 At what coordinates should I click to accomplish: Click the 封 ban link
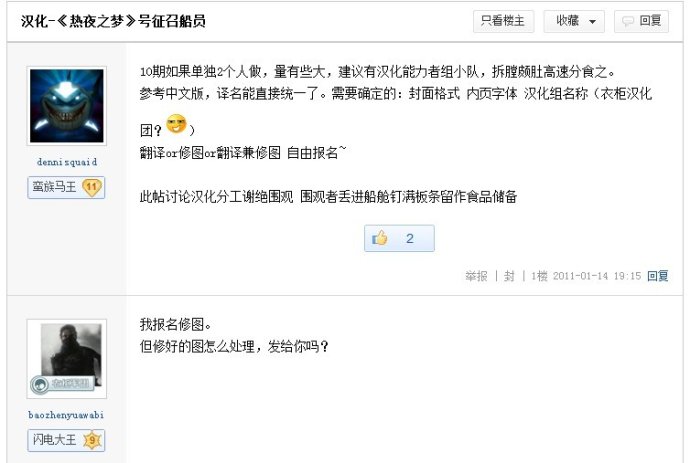509,276
